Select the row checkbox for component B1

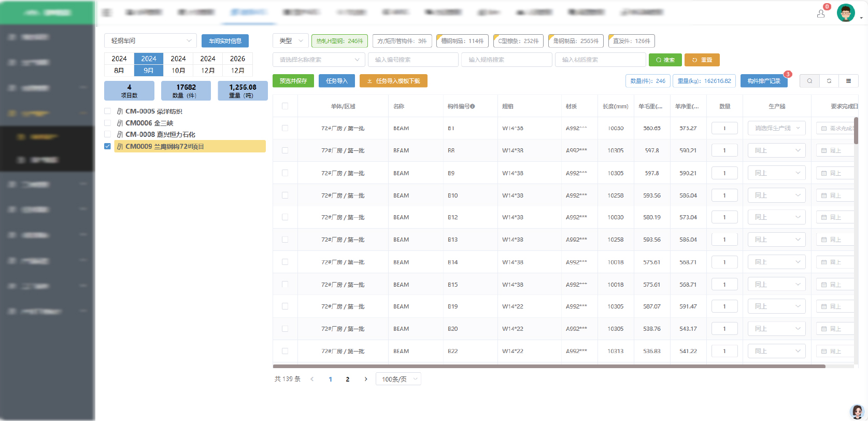click(x=285, y=128)
